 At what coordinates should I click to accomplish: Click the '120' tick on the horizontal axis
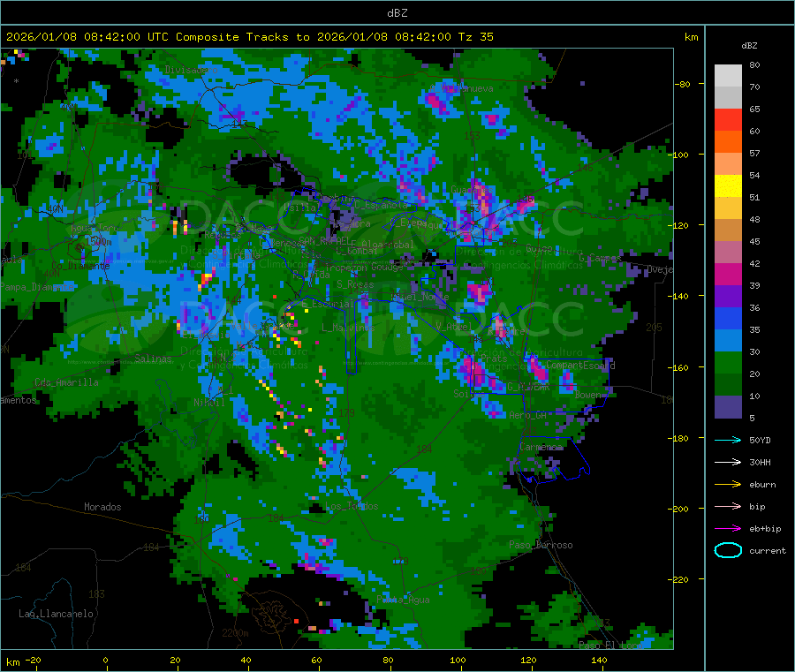tap(528, 660)
